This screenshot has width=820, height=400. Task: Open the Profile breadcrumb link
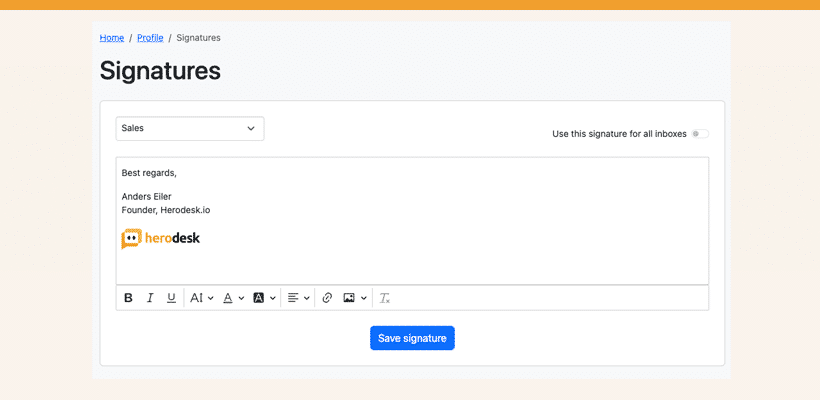[x=150, y=38]
